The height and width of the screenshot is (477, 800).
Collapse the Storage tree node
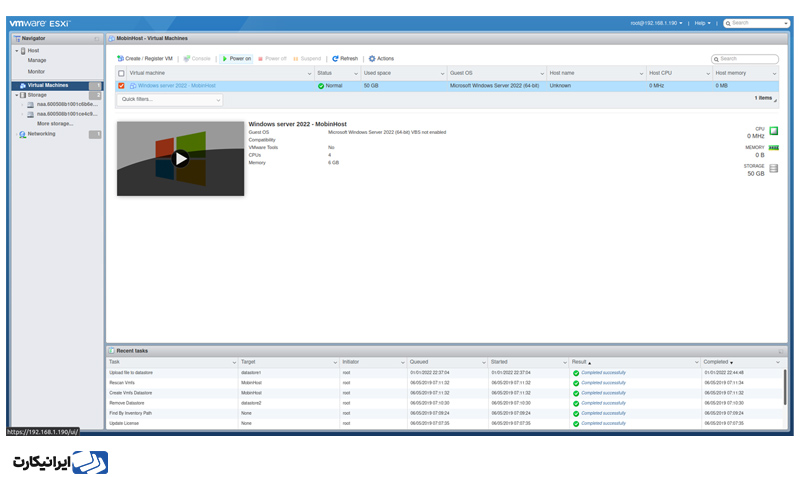tap(17, 95)
